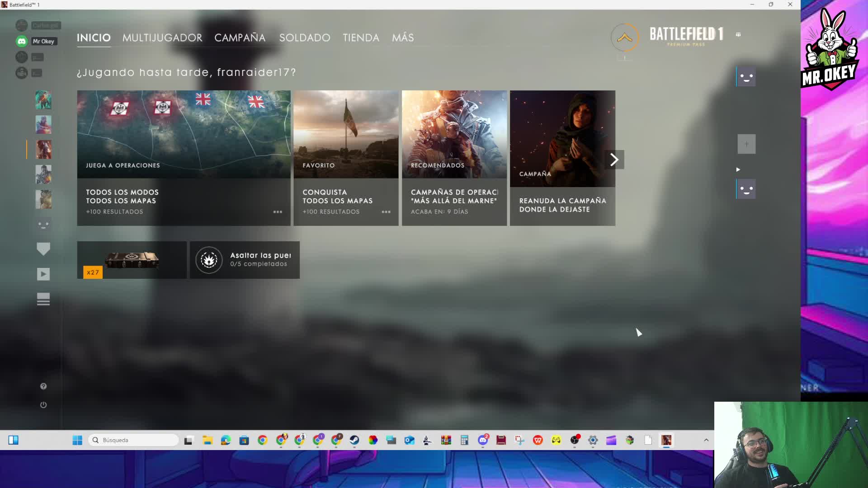The width and height of the screenshot is (868, 488).
Task: Select the active Battlefield 1 game tile in sidebar
Action: [43, 150]
